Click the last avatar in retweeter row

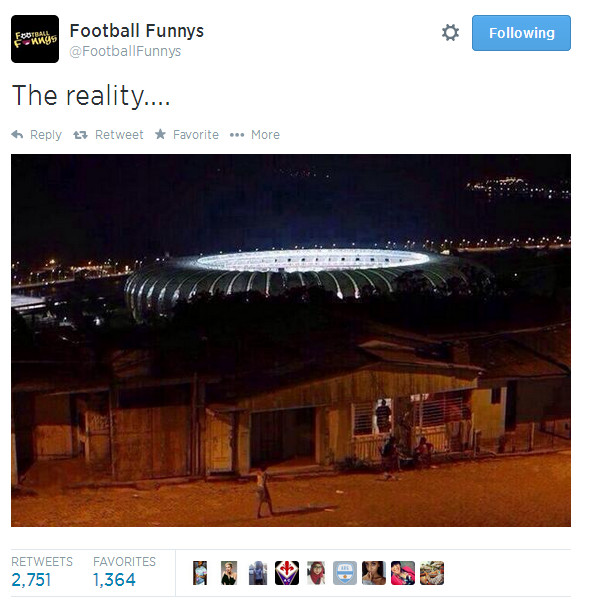[x=432, y=573]
